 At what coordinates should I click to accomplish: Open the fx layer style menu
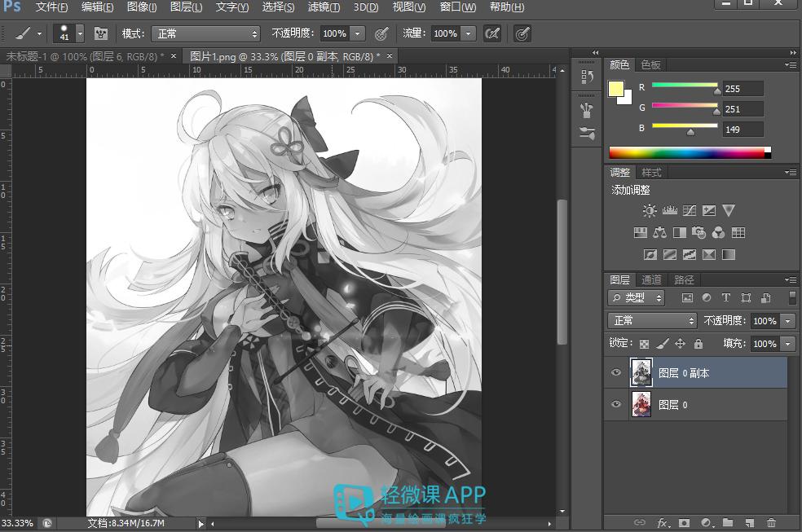pyautogui.click(x=663, y=522)
